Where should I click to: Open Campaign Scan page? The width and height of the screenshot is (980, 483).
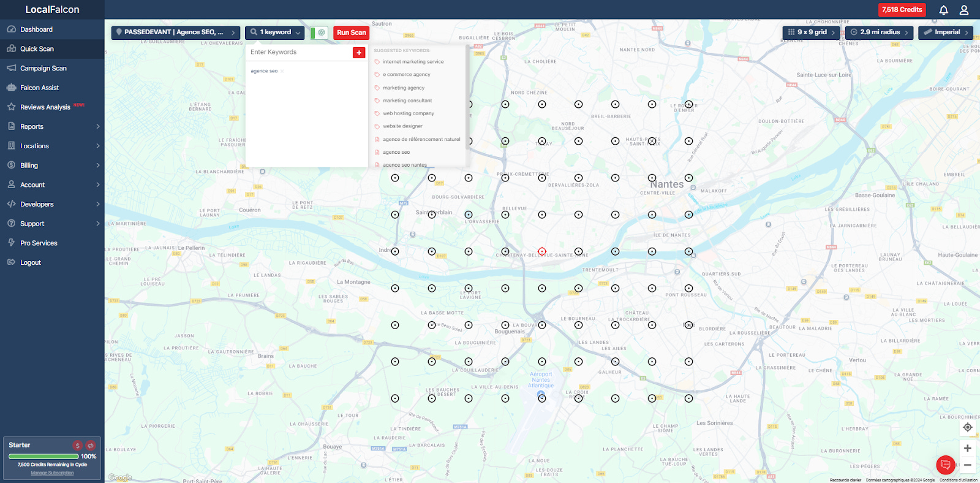(52, 68)
